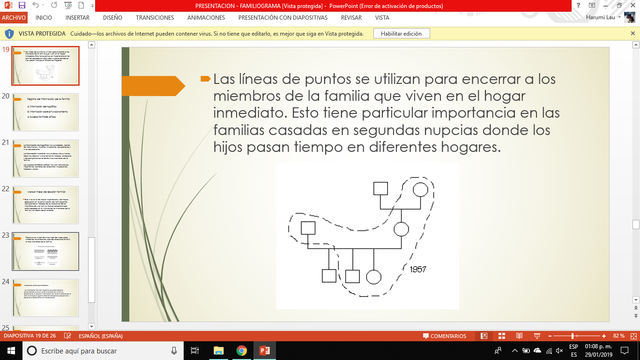Click the slide text about líneas de puntos
The height and width of the screenshot is (360, 640).
[x=386, y=113]
